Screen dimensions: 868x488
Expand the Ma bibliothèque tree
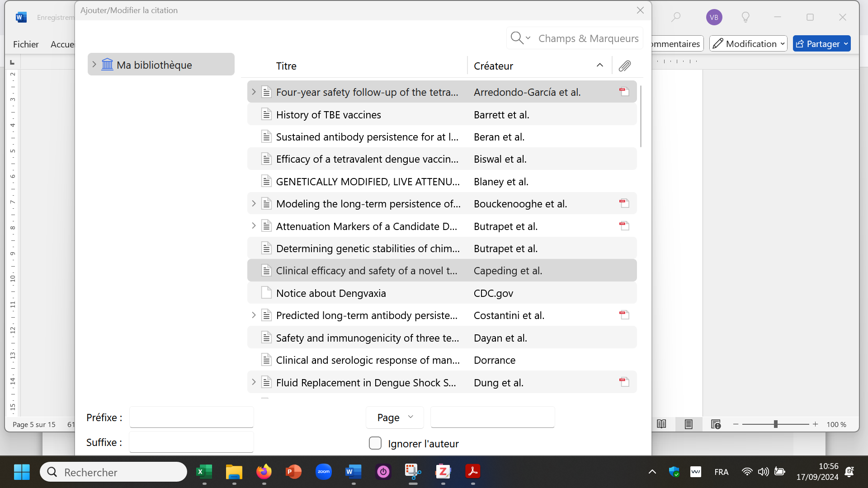(94, 65)
